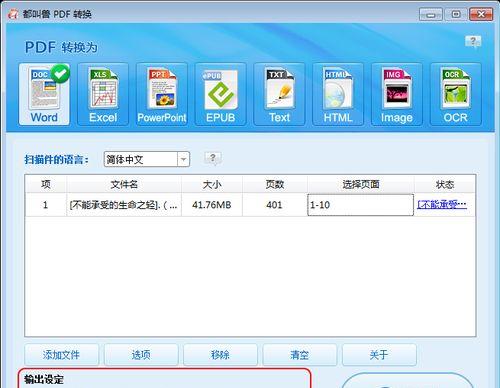The width and height of the screenshot is (500, 388).
Task: Open 选项 settings button
Action: click(141, 355)
